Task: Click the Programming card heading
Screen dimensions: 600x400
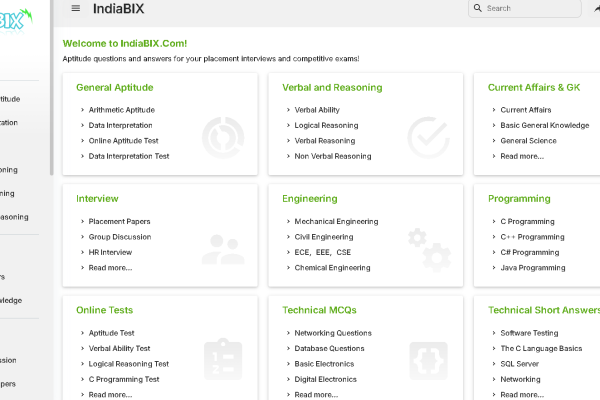Action: (x=519, y=199)
